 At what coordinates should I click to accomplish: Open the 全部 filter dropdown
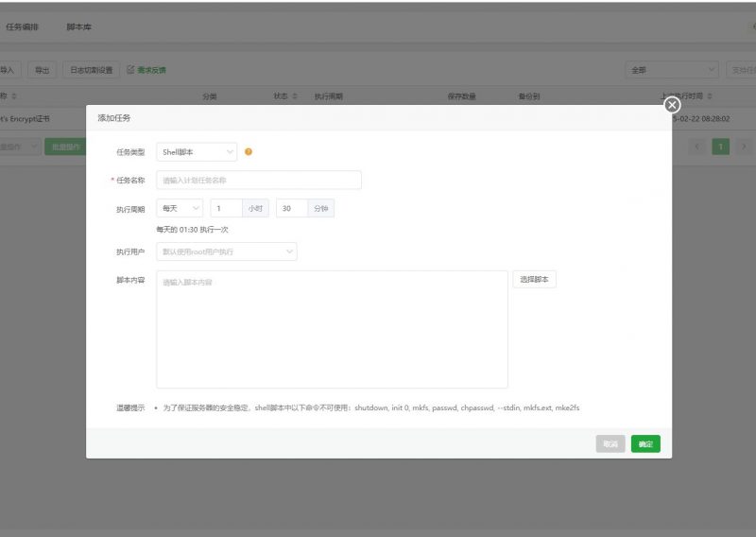click(672, 70)
